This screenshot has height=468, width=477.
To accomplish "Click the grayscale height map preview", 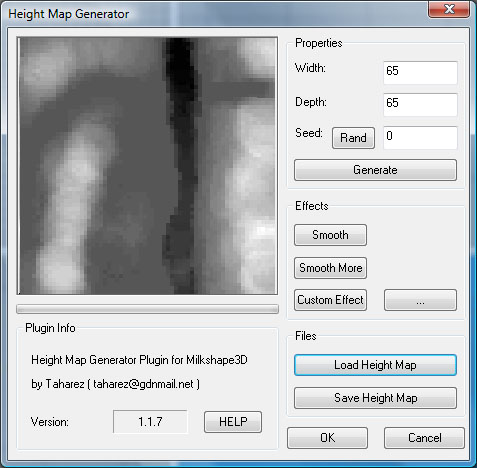I will coord(147,166).
